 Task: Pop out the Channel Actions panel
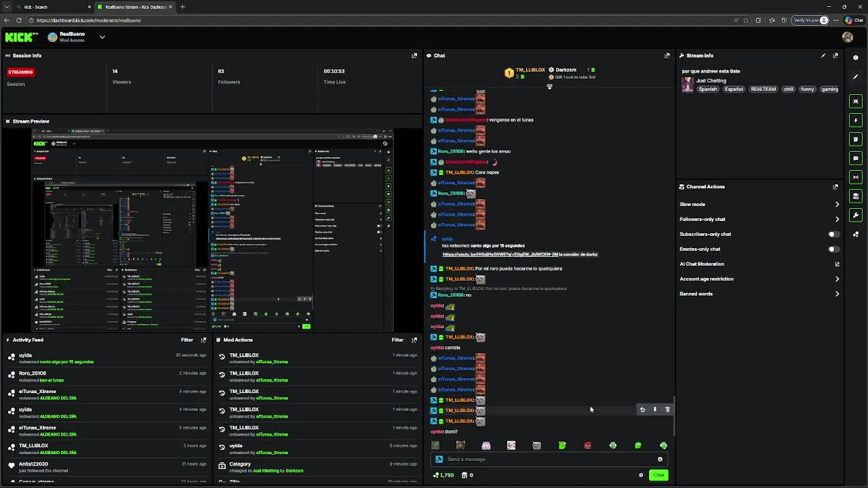(x=835, y=186)
